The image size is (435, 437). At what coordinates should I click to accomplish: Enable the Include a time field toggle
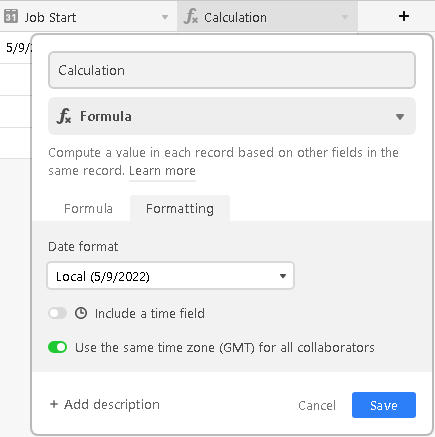(58, 313)
